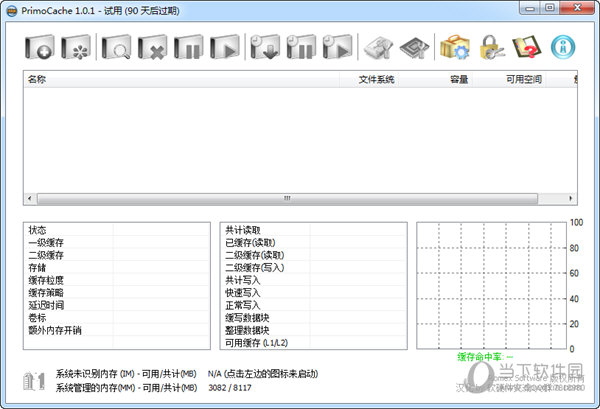Viewport: 600px width, 409px height.
Task: Select the 缓写数据块 statistics row
Action: [313, 318]
